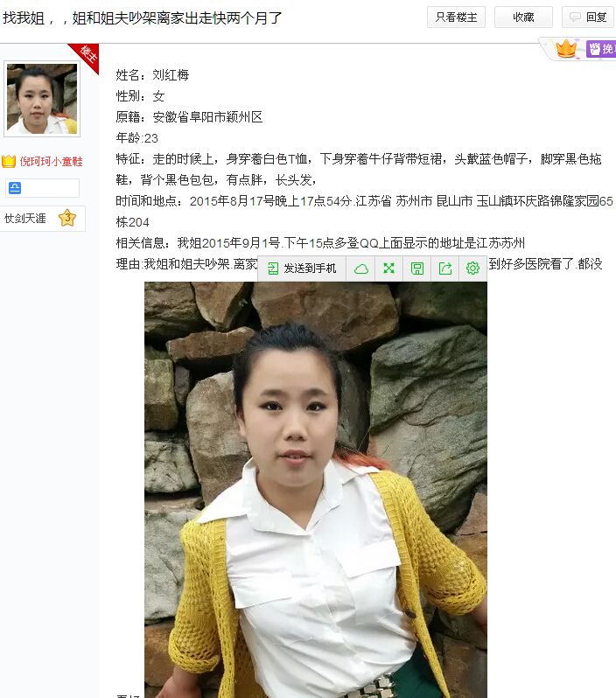Click the thread title text at top
This screenshot has height=698, width=616.
point(142,17)
